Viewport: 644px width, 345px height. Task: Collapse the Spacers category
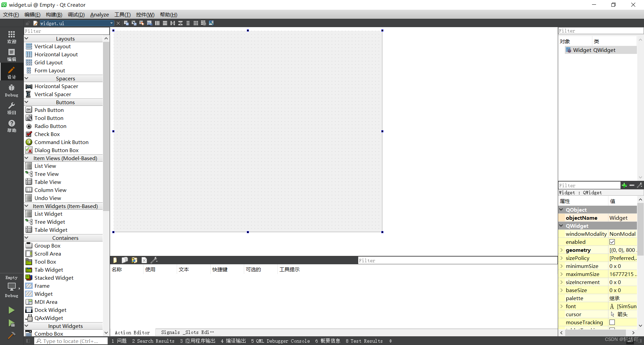coord(26,78)
